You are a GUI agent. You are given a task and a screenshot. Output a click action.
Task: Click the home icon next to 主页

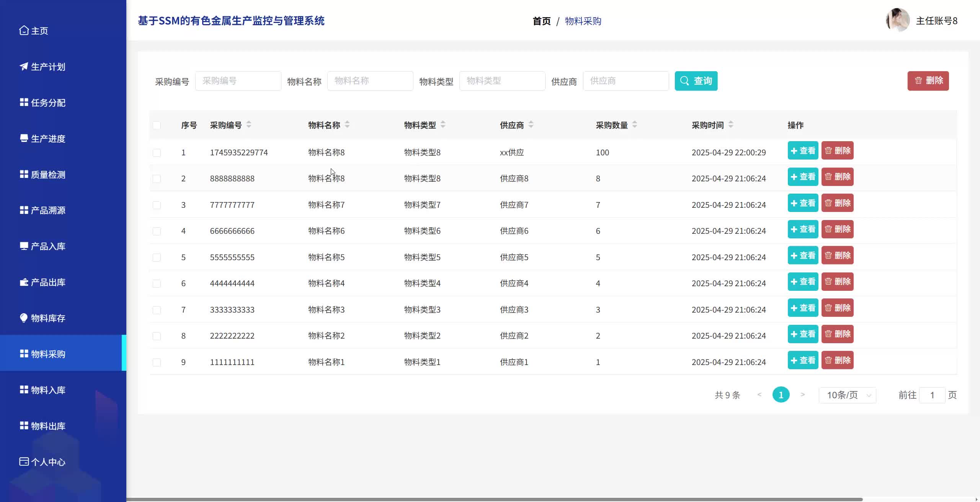click(24, 30)
